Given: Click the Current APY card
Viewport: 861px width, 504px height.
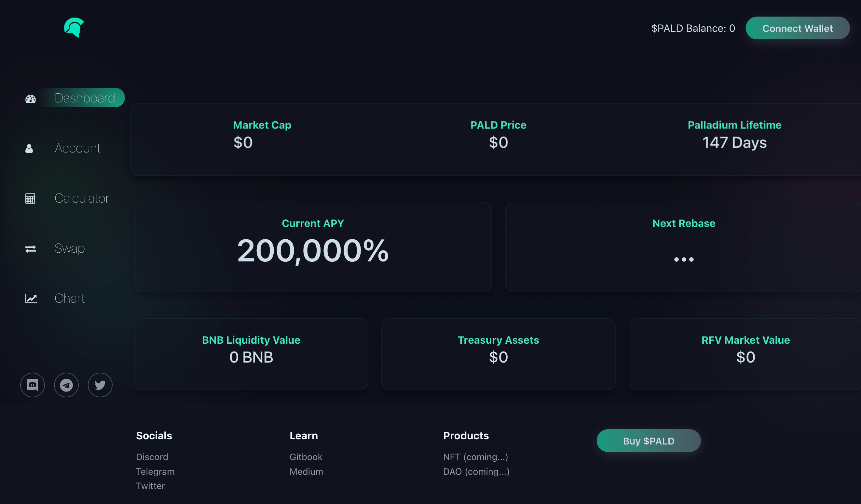Looking at the screenshot, I should [313, 247].
